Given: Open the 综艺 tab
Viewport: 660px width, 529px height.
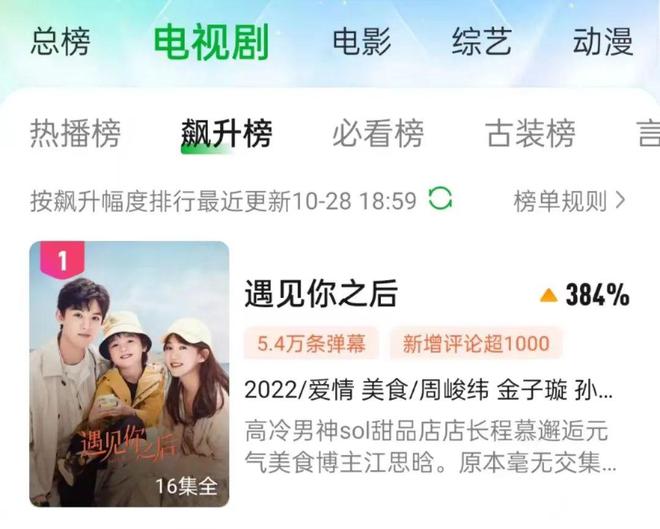Looking at the screenshot, I should pos(482,41).
